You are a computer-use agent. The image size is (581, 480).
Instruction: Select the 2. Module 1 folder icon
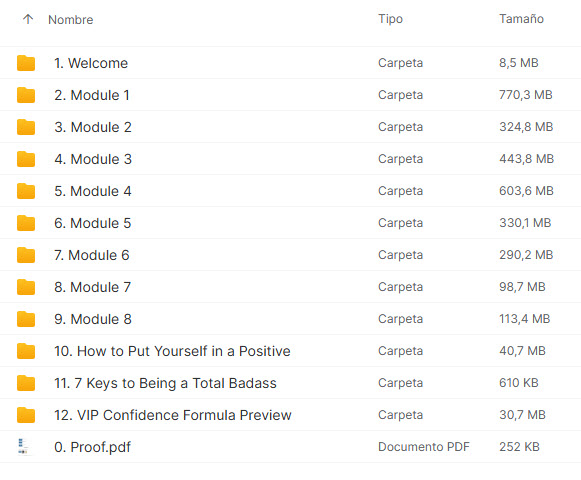point(26,95)
